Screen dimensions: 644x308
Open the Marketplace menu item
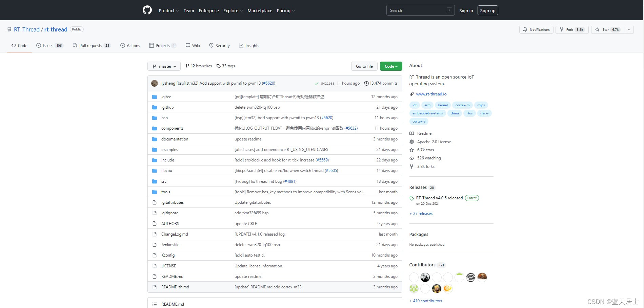point(260,10)
